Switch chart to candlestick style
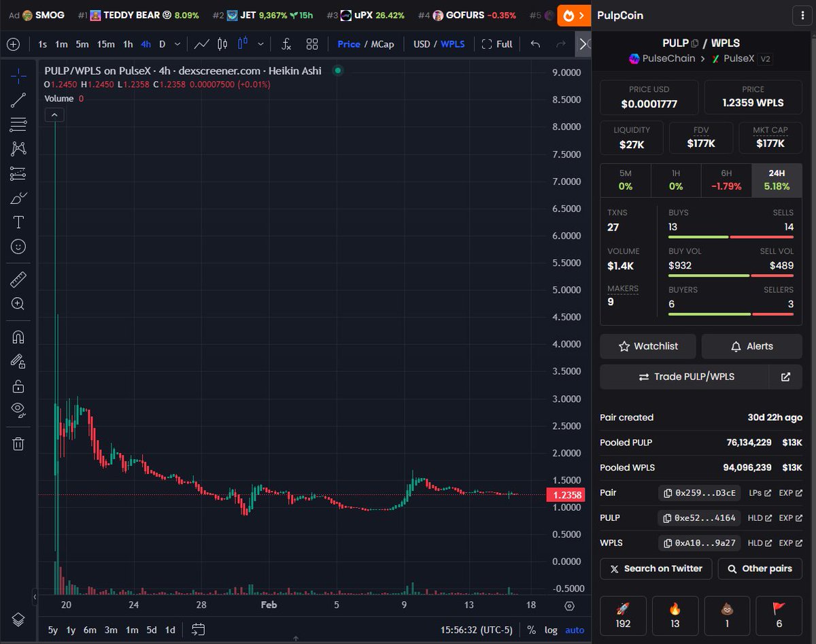 pos(222,44)
